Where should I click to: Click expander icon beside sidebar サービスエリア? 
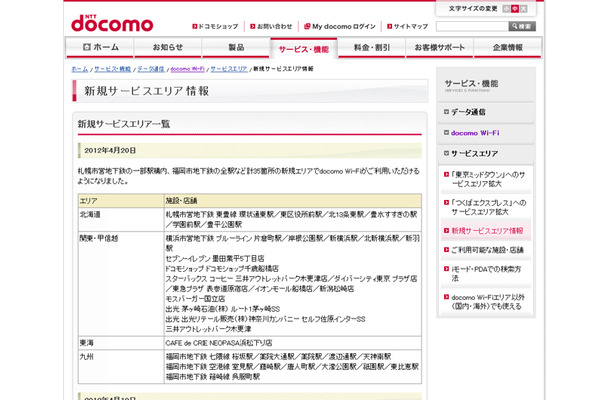coord(447,153)
